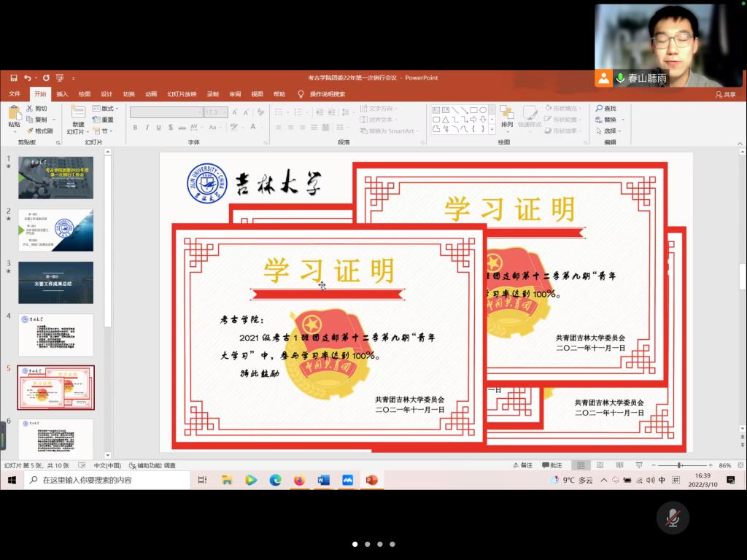Click the Share (共享) button
The width and height of the screenshot is (747, 560).
pyautogui.click(x=726, y=94)
